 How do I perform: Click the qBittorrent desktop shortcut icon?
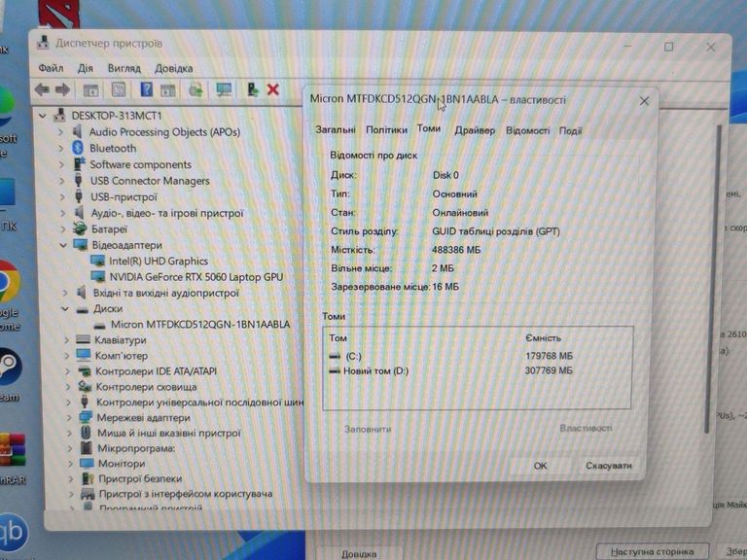tap(13, 532)
